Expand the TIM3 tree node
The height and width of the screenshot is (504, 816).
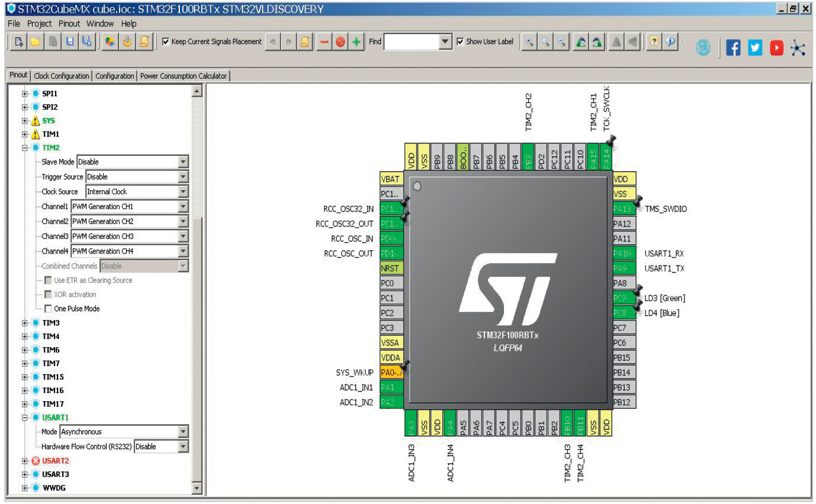pyautogui.click(x=25, y=323)
